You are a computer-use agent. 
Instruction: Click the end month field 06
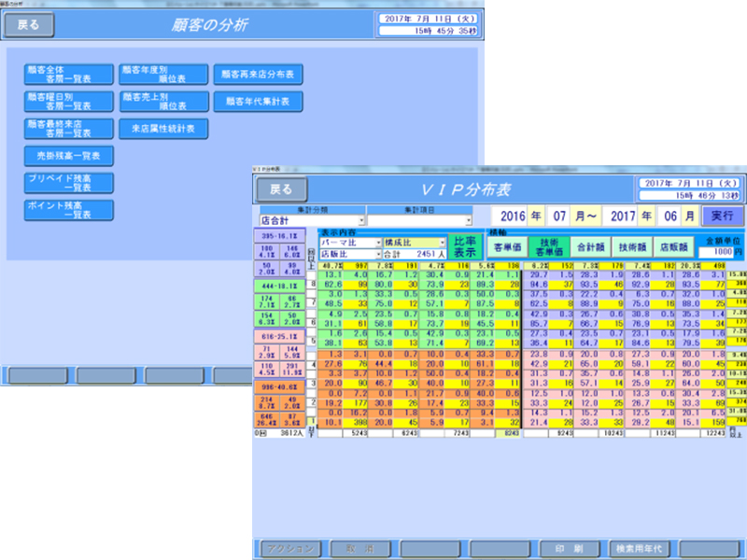coord(670,217)
